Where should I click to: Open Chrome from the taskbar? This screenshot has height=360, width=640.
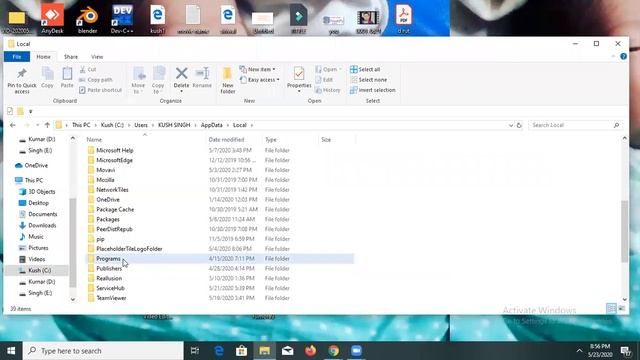point(333,351)
